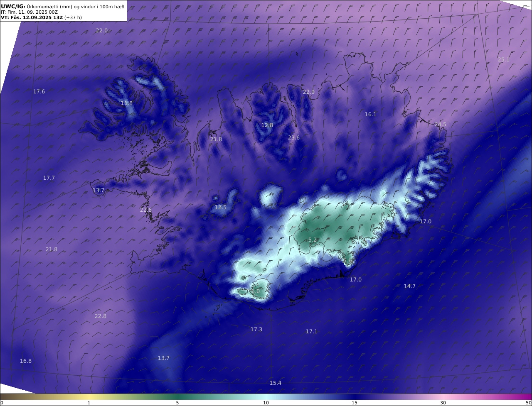Click the color scale tick label 50

click(528, 403)
